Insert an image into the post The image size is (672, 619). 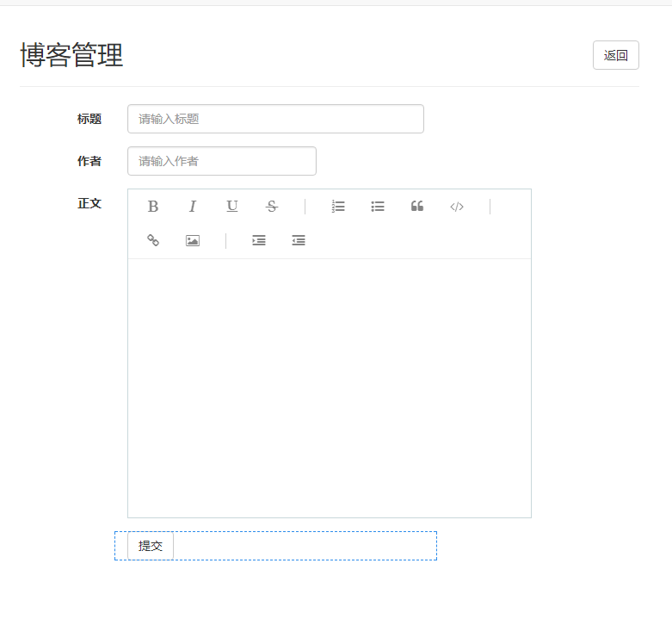coord(193,240)
